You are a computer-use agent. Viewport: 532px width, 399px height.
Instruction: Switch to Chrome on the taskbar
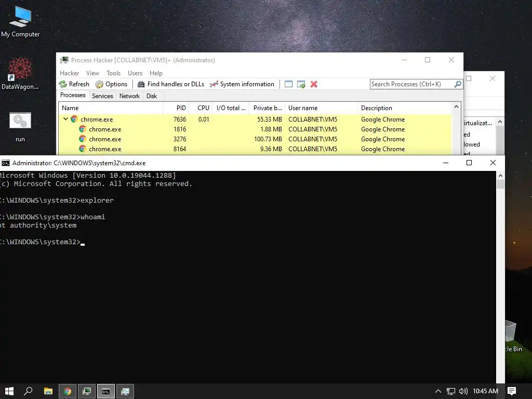tap(68, 391)
